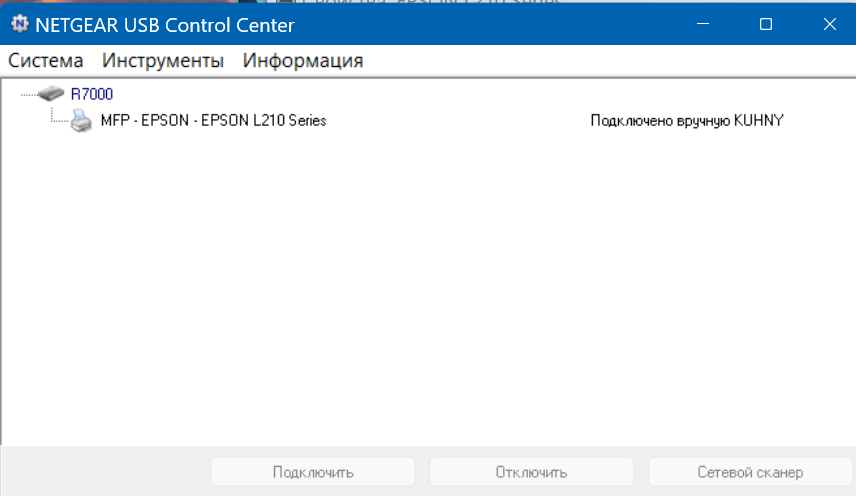Maximize the USB Control Center window
Image resolution: width=856 pixels, height=496 pixels.
coord(766,24)
